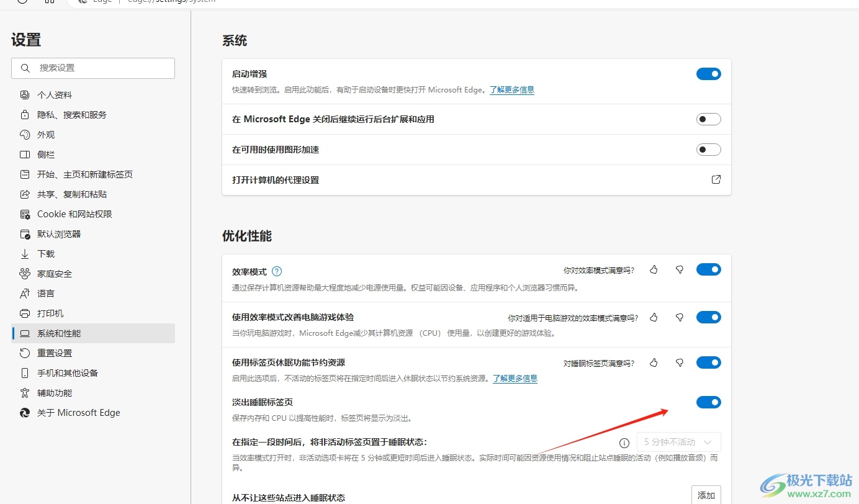Thumbs up for 睡眠标签页 feedback
Image resolution: width=859 pixels, height=504 pixels.
(654, 362)
